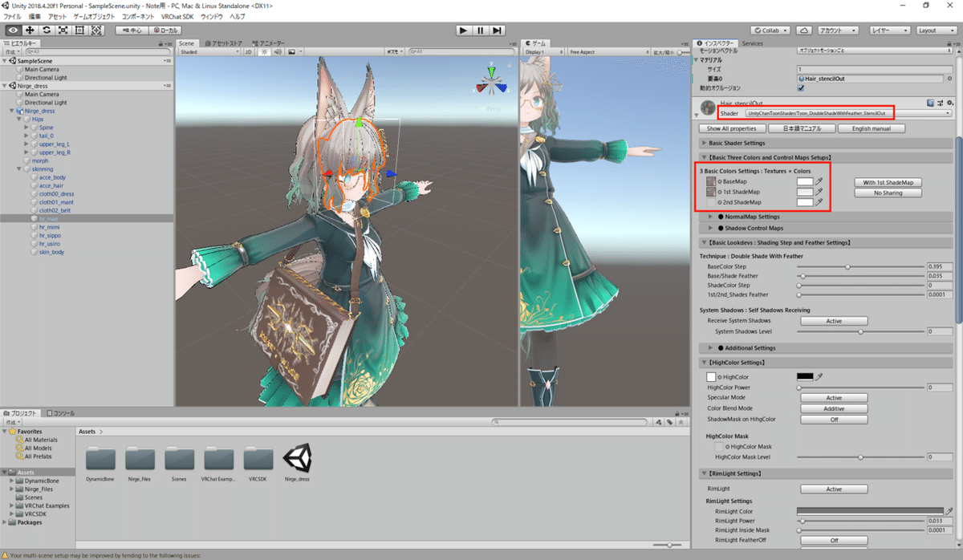Toggle Receive System Shadows Active button
This screenshot has width=963, height=560.
click(x=834, y=321)
